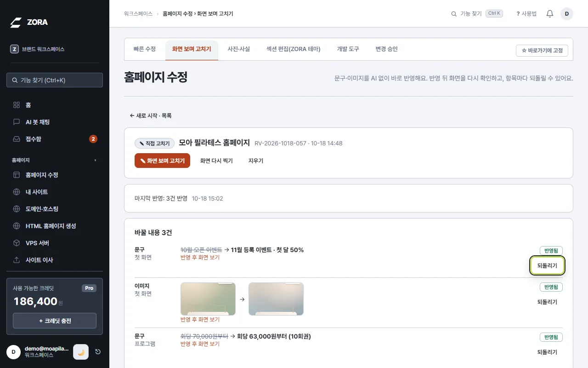This screenshot has width=588, height=368.
Task: Click the 직접 고치기 tag
Action: tap(155, 144)
